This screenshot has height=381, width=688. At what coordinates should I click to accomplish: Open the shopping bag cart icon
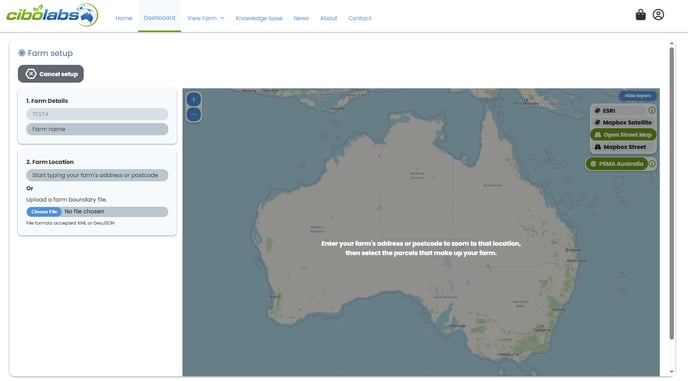[640, 15]
